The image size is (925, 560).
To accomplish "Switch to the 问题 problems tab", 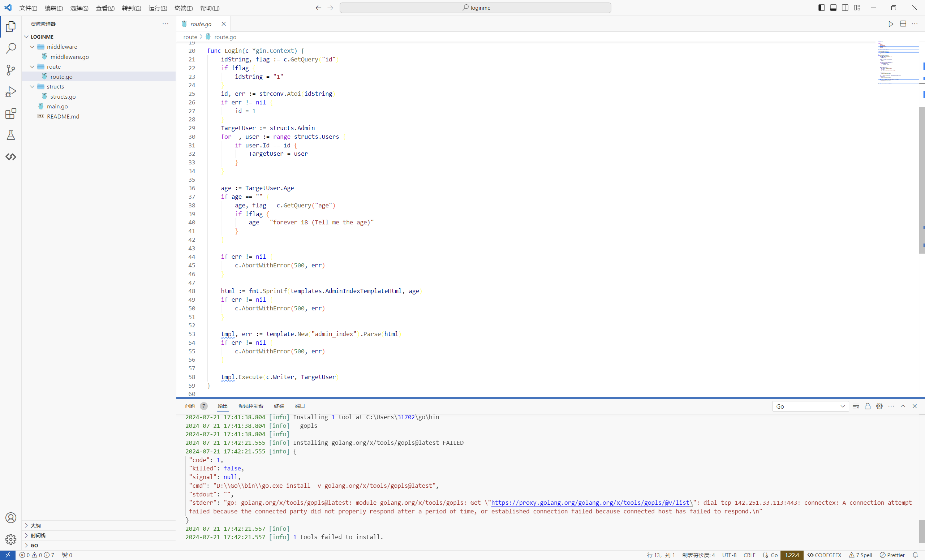I will point(190,406).
